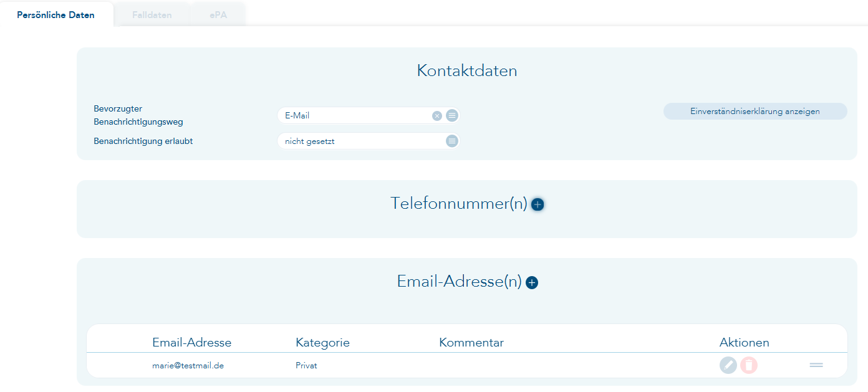Open list icon for Bevorzugter Benachrichtigungsweg

(x=452, y=115)
